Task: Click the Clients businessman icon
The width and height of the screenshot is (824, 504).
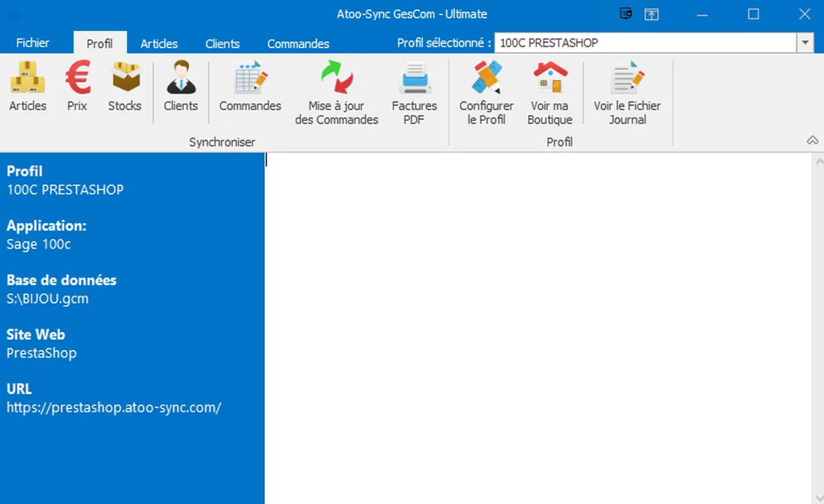Action: pyautogui.click(x=181, y=86)
